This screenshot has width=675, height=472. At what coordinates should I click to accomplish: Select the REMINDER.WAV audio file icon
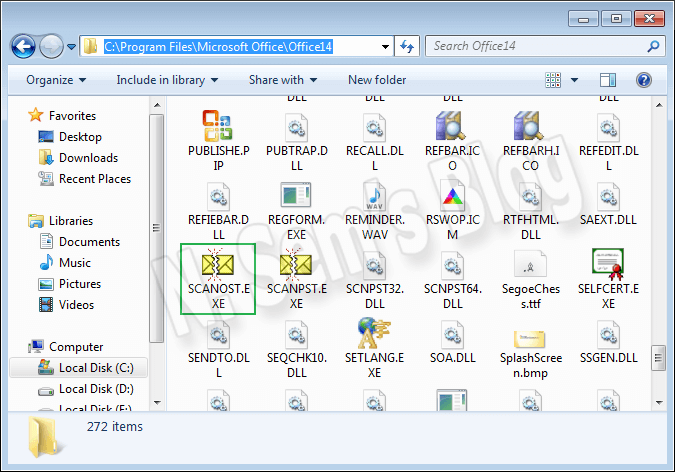tap(374, 196)
